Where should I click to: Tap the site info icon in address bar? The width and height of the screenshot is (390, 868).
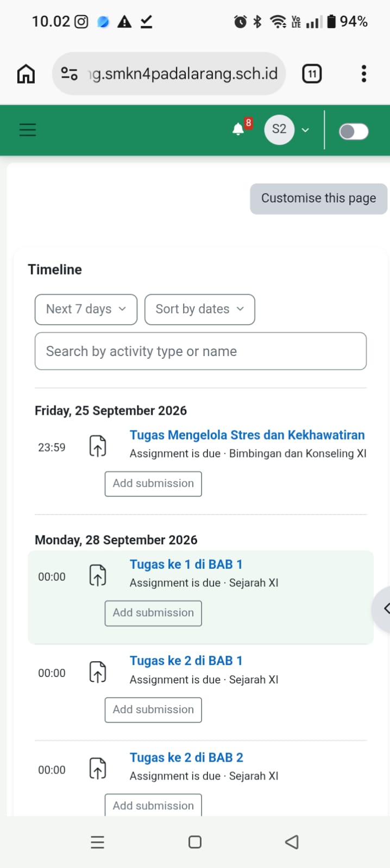69,74
